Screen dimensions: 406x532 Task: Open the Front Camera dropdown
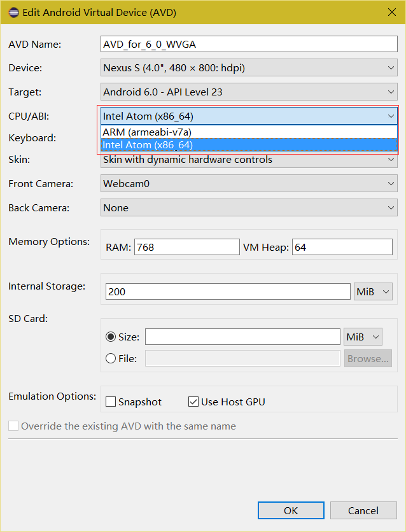point(249,183)
